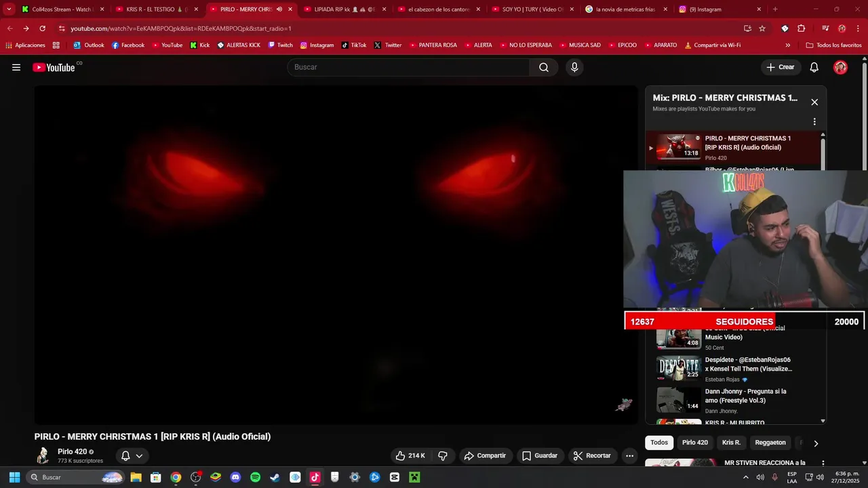Go forward in browser history
This screenshot has width=868, height=488.
coord(26,28)
